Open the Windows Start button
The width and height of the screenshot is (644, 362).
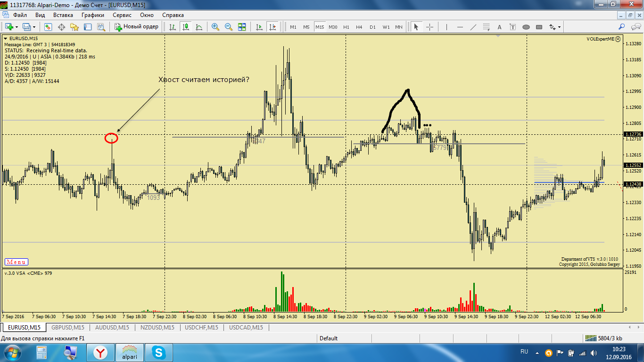tap(11, 353)
